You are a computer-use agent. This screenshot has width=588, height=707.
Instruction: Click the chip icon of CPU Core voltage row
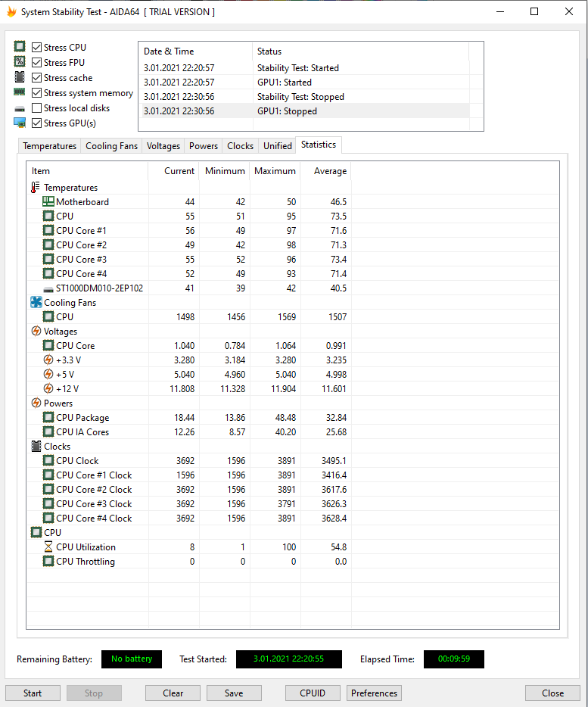(48, 345)
